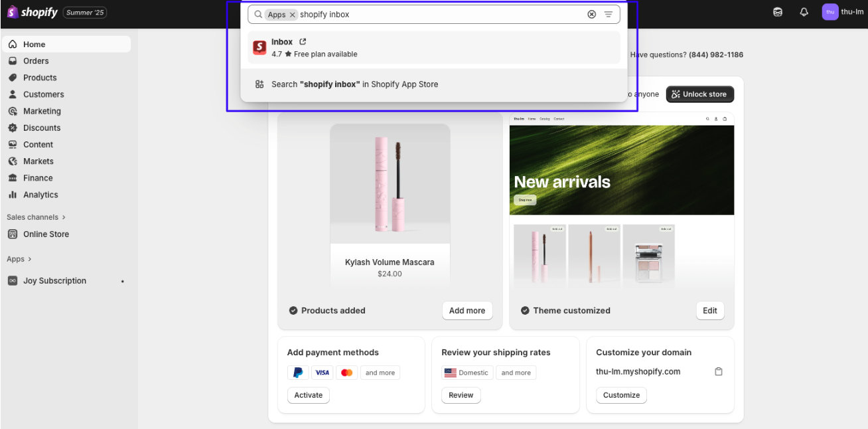The image size is (868, 429).
Task: Click the Theme customized check icon
Action: pos(525,311)
